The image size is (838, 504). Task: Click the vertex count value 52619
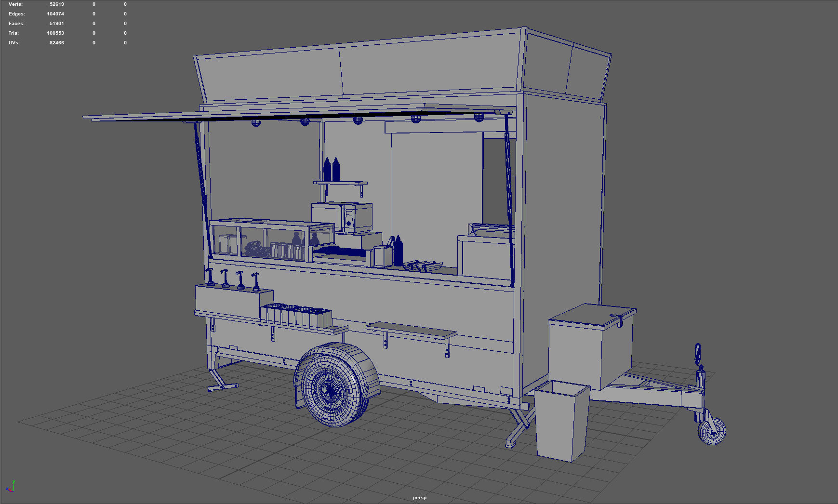click(x=57, y=4)
